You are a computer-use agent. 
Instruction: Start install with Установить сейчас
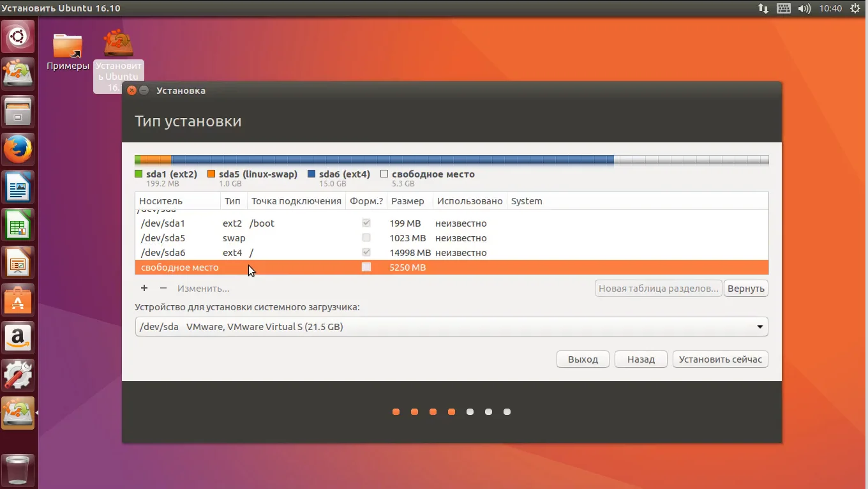pos(721,359)
